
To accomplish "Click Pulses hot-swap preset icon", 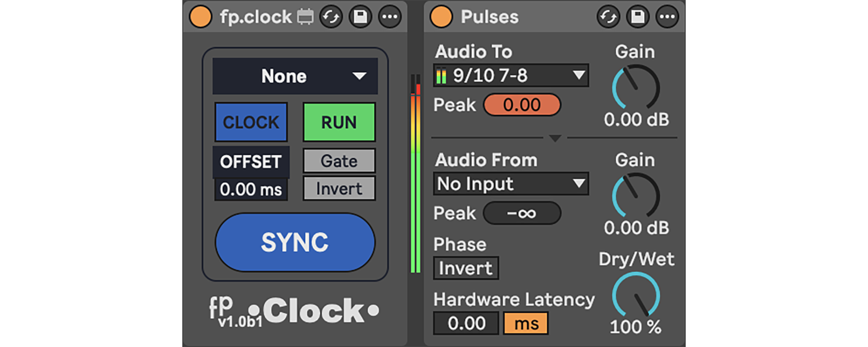I will point(608,17).
